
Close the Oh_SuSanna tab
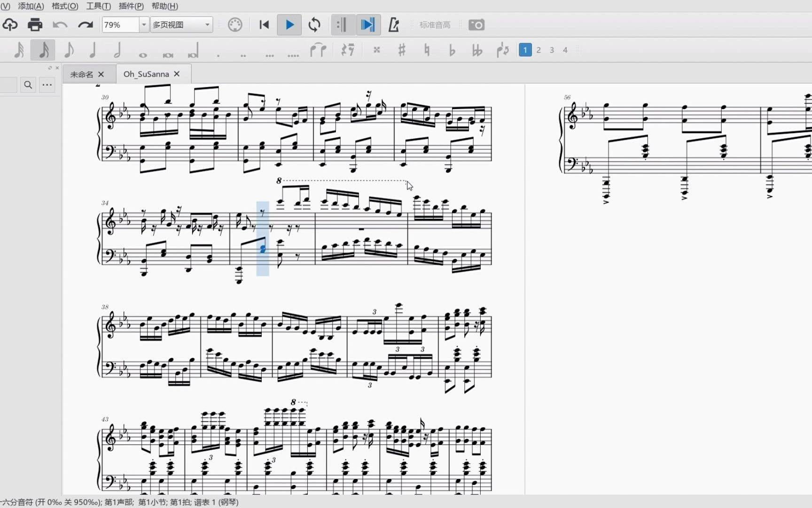click(177, 74)
